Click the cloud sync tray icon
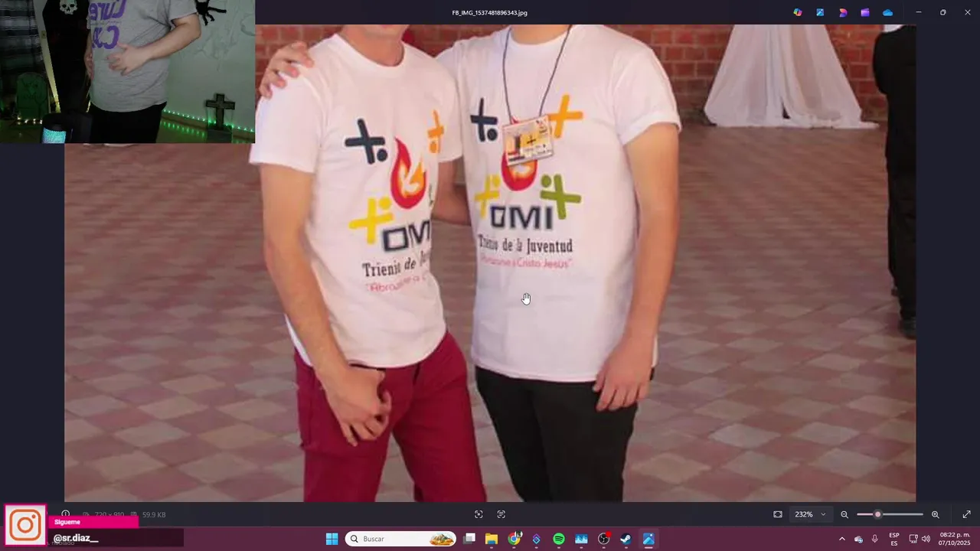The image size is (980, 551). (858, 539)
